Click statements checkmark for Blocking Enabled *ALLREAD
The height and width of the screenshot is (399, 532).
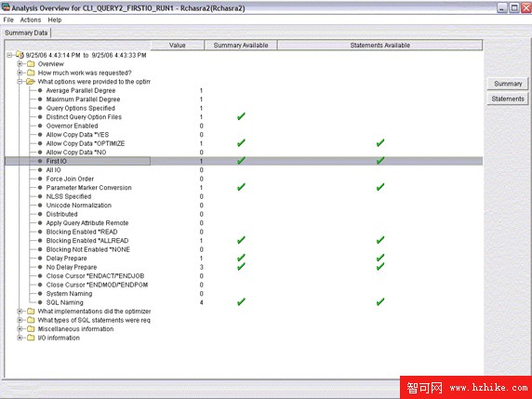[x=380, y=240]
